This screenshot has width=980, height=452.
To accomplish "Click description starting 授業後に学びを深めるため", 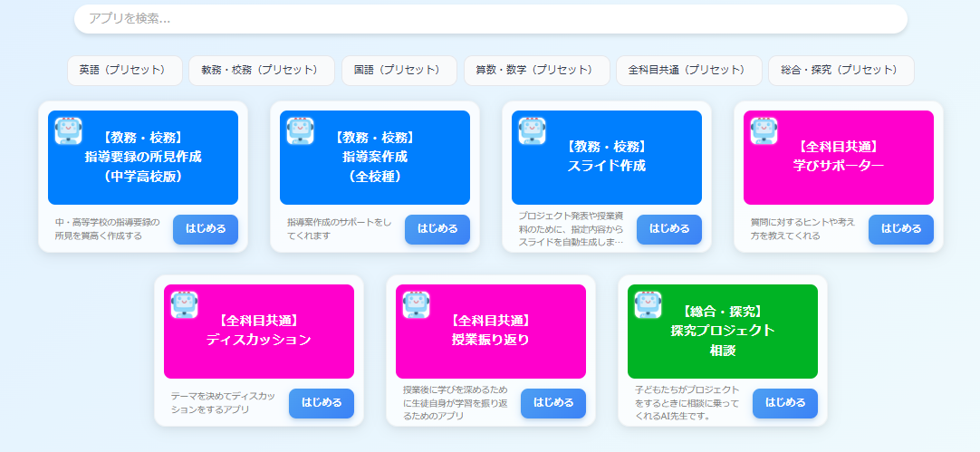I will click(x=456, y=402).
